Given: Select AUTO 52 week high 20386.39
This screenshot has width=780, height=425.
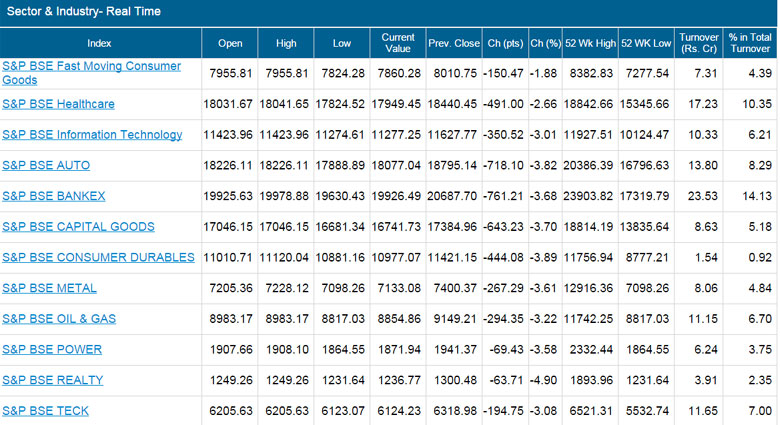Looking at the screenshot, I should (588, 165).
